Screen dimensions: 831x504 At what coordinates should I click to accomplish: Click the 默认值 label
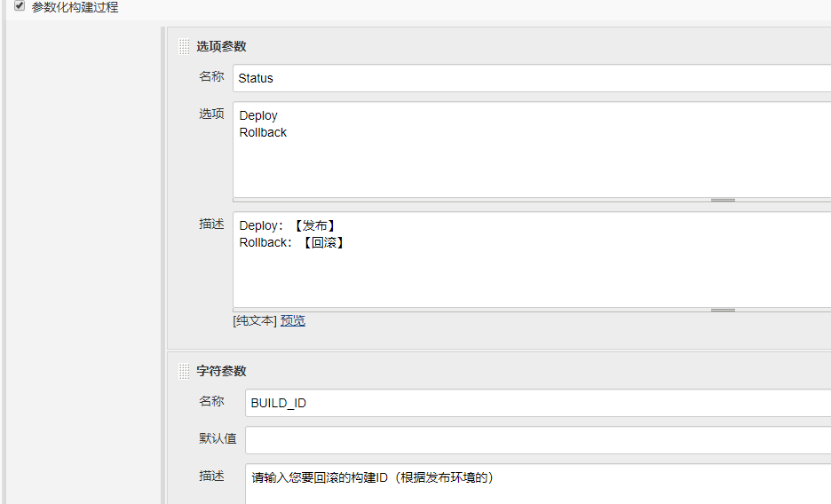pyautogui.click(x=218, y=439)
